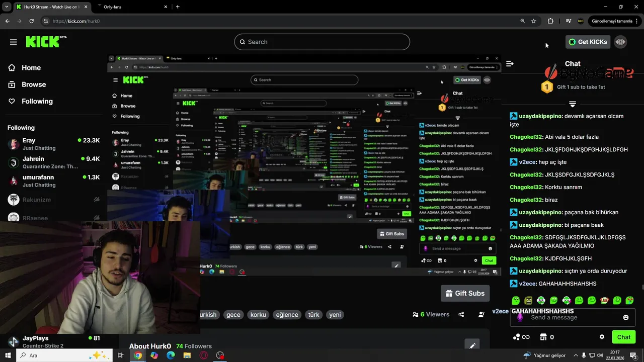Open the chat settings gear
The image size is (644, 362).
point(602,337)
